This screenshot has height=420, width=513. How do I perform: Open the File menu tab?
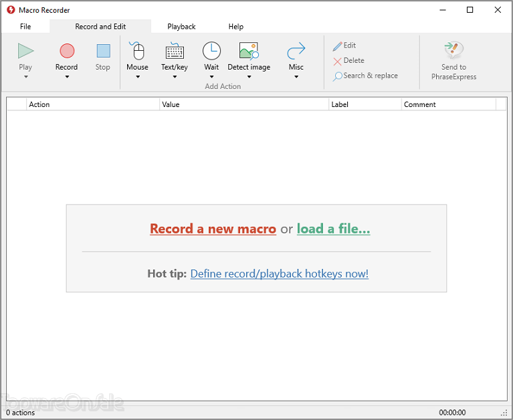pyautogui.click(x=25, y=27)
